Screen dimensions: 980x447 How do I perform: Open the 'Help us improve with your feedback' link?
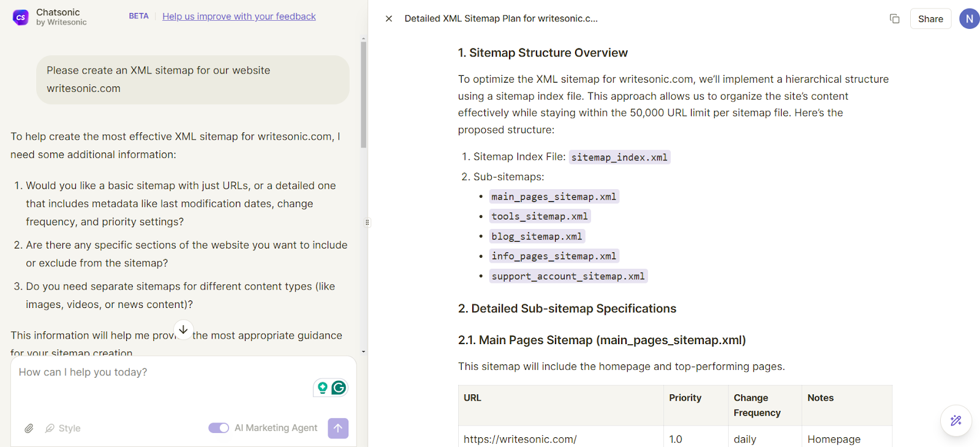click(x=239, y=17)
